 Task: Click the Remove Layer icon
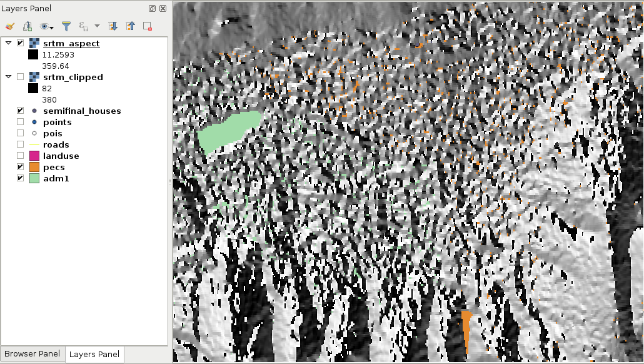coord(148,26)
